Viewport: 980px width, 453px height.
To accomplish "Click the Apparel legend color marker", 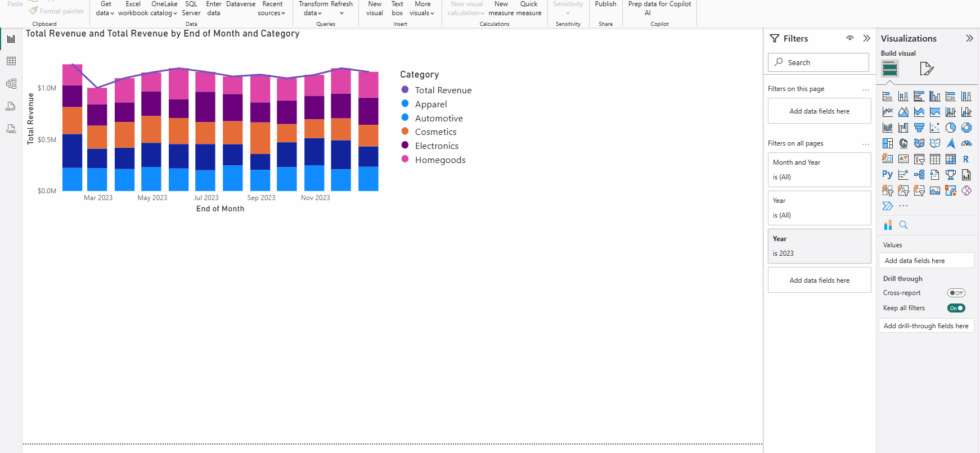I will pos(405,104).
